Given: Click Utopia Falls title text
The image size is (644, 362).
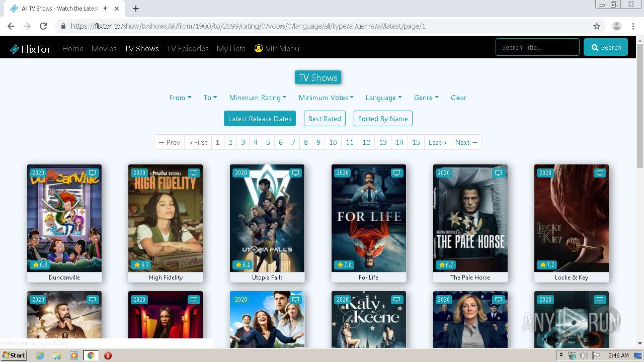Looking at the screenshot, I should coord(267,278).
